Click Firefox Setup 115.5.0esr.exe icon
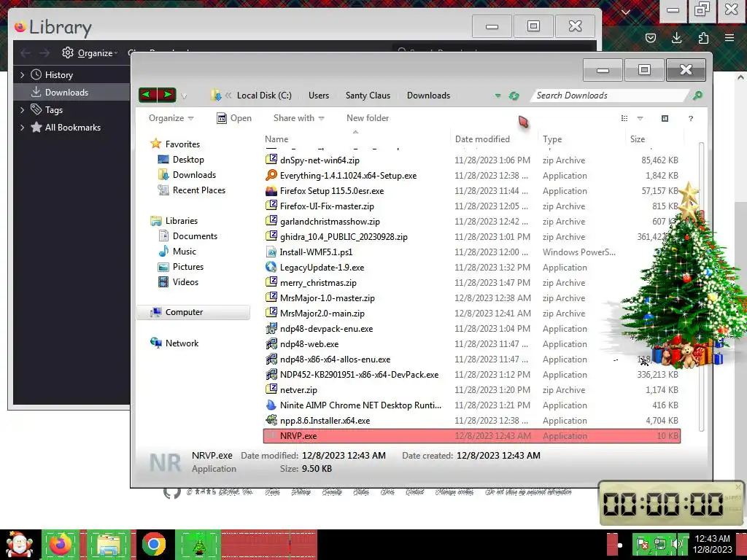 tap(271, 190)
